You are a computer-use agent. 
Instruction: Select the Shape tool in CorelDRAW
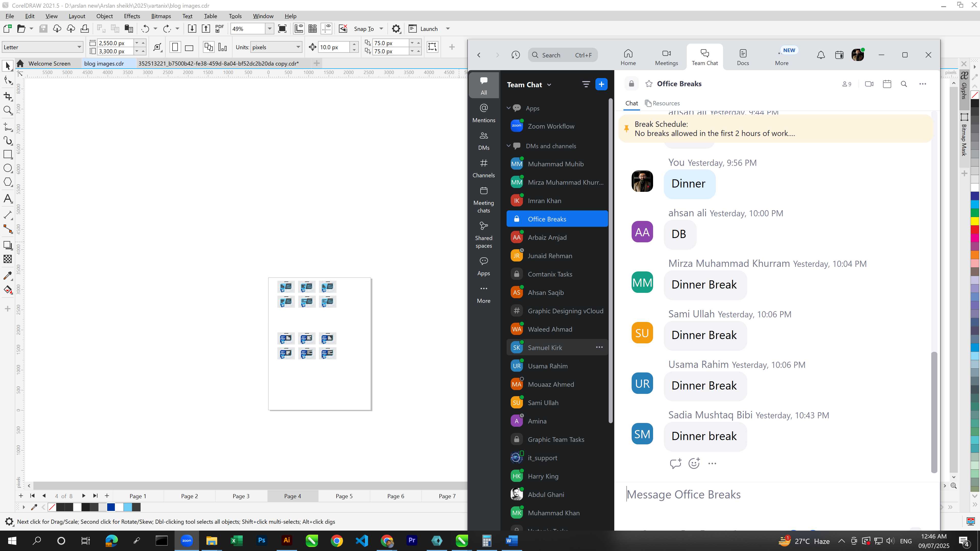pyautogui.click(x=8, y=80)
